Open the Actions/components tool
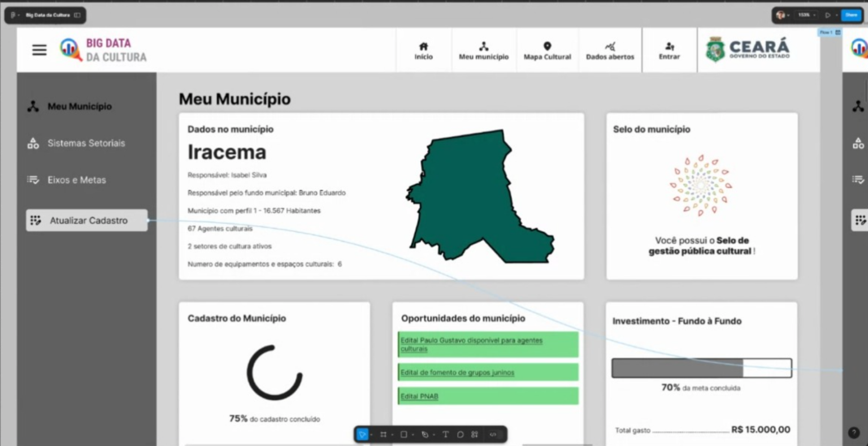 point(475,434)
